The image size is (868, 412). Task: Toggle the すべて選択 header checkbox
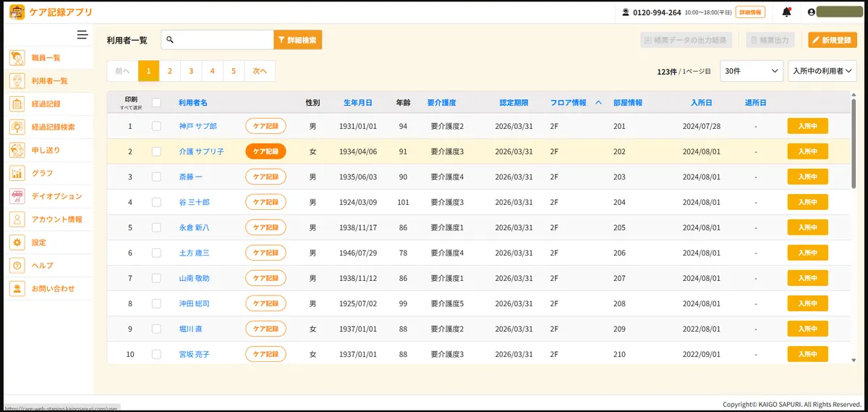tap(156, 103)
